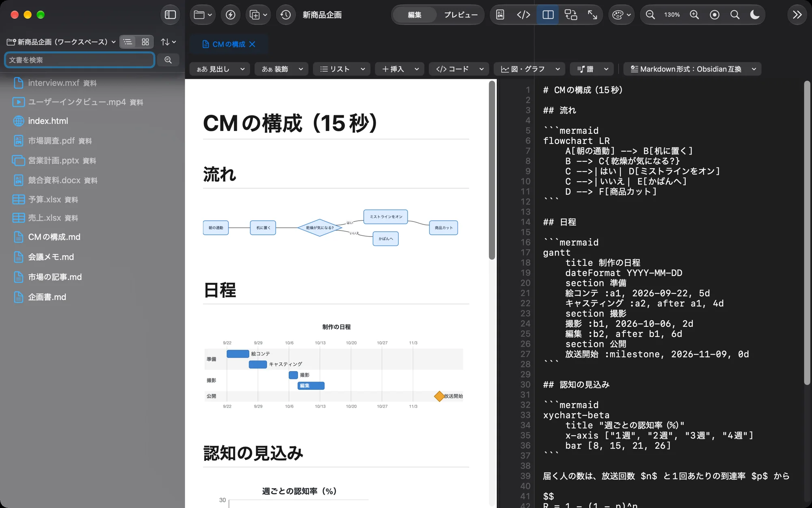Click the preview pane scrollbar
812x508 pixels.
point(492,170)
